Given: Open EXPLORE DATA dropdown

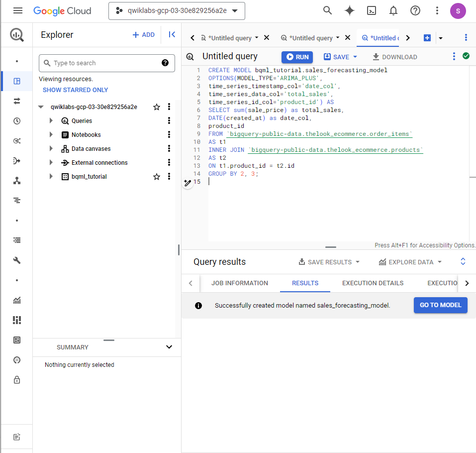Looking at the screenshot, I should [x=410, y=262].
